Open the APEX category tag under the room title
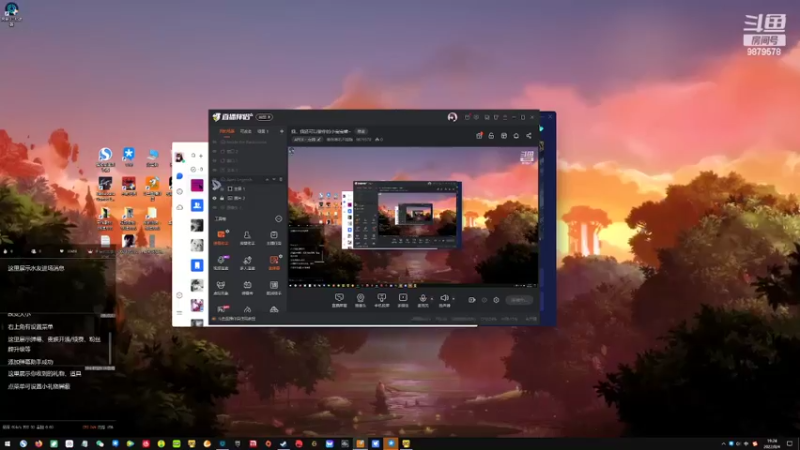Image resolution: width=800 pixels, height=450 pixels. coord(307,139)
